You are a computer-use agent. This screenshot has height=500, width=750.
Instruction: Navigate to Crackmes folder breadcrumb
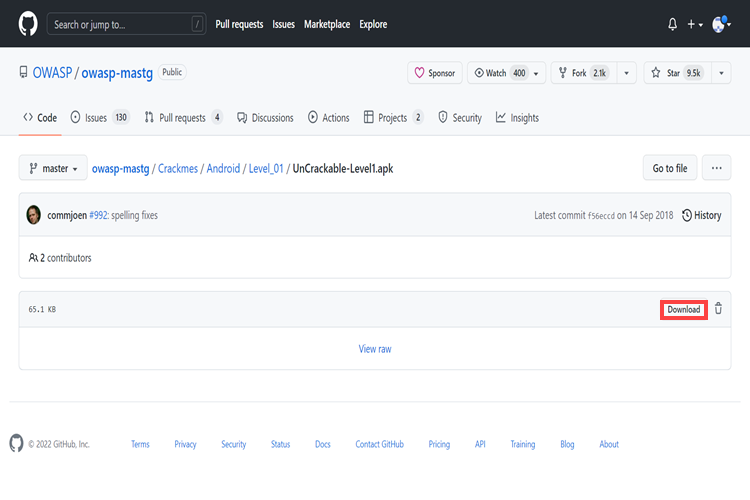tap(178, 168)
